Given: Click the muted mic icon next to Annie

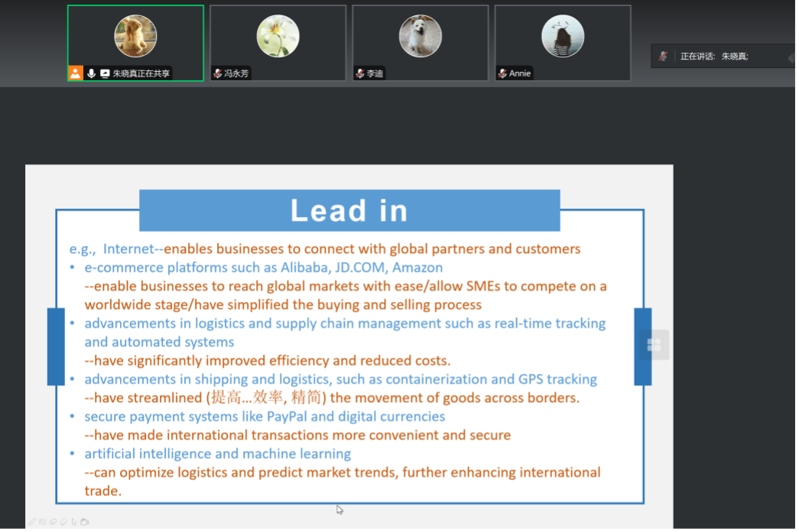Looking at the screenshot, I should click(x=502, y=73).
